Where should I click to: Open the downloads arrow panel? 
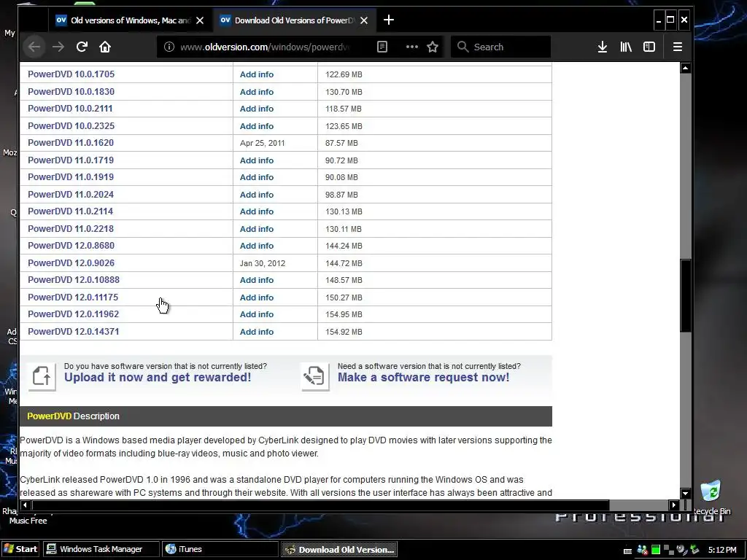tap(602, 47)
